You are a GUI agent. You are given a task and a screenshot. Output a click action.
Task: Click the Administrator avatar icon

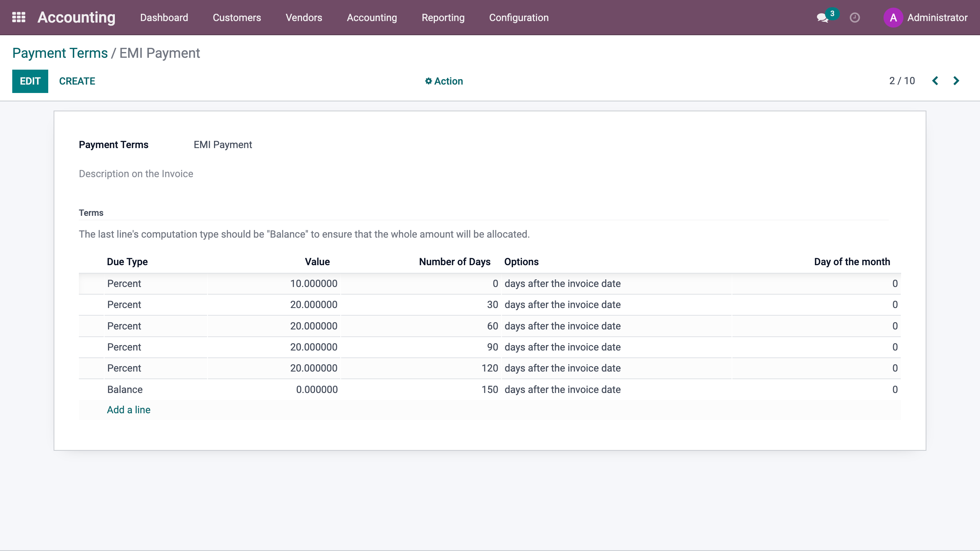tap(893, 18)
